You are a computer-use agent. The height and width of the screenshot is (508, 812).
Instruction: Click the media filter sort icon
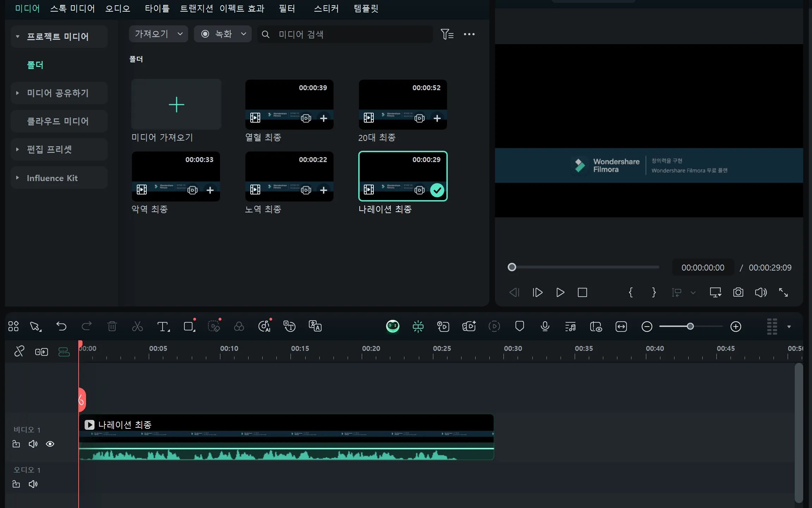[447, 34]
